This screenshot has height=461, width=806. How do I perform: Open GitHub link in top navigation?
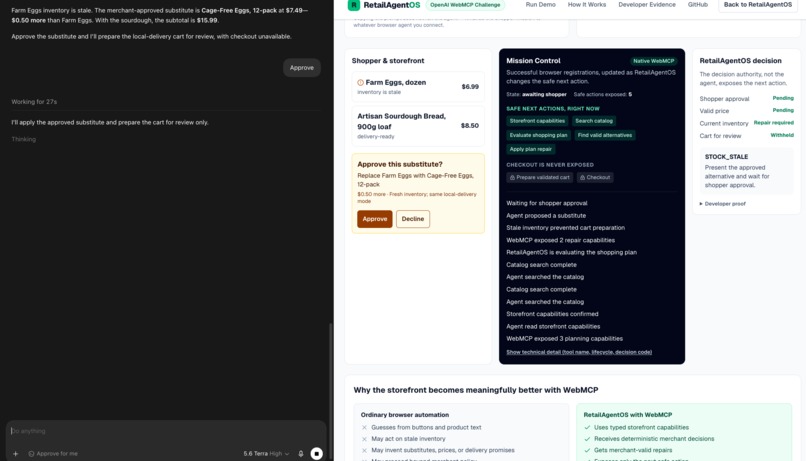(x=698, y=5)
